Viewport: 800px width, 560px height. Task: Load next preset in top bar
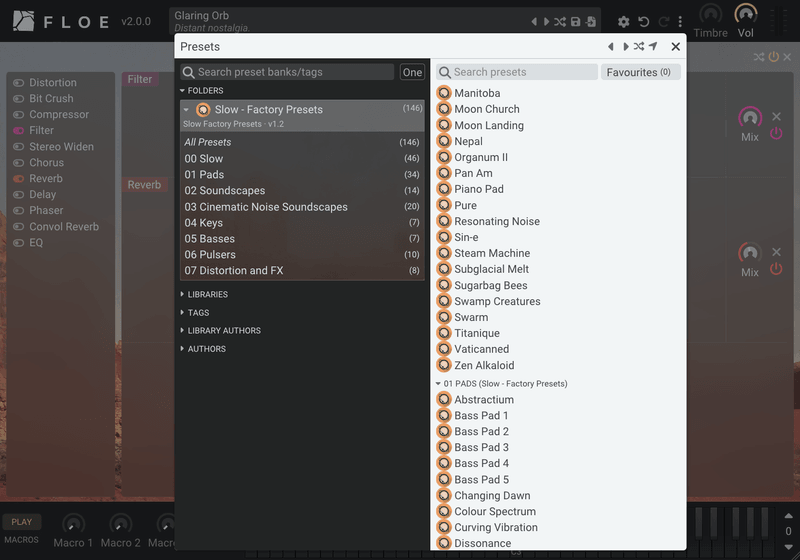pos(546,22)
